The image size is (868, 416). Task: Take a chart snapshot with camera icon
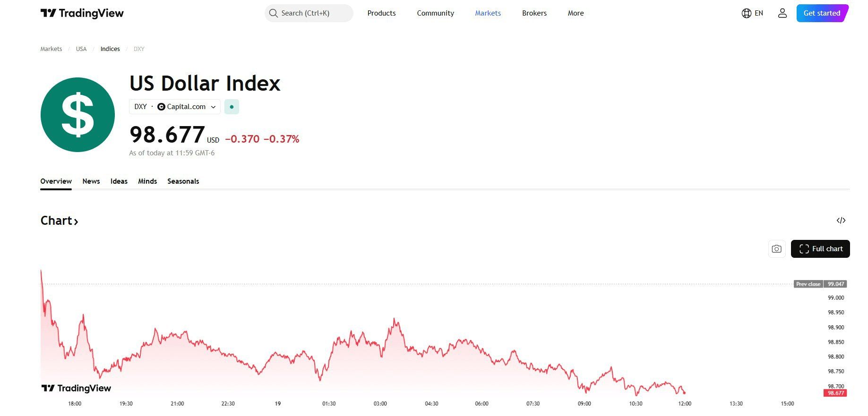(x=777, y=249)
